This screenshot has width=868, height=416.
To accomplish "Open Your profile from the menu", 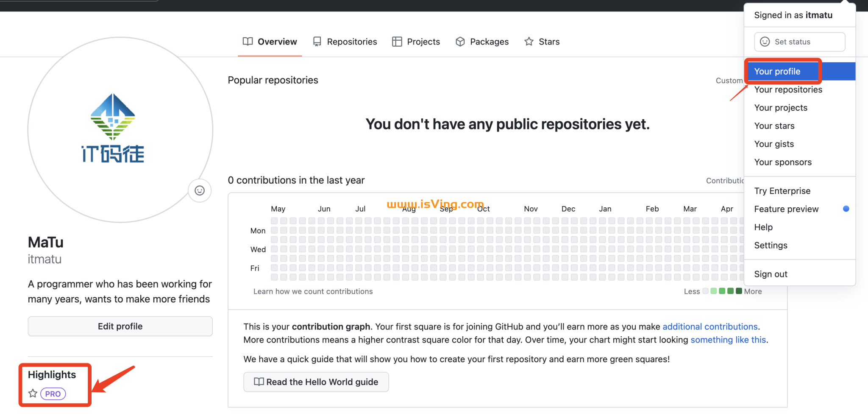I will coord(777,71).
